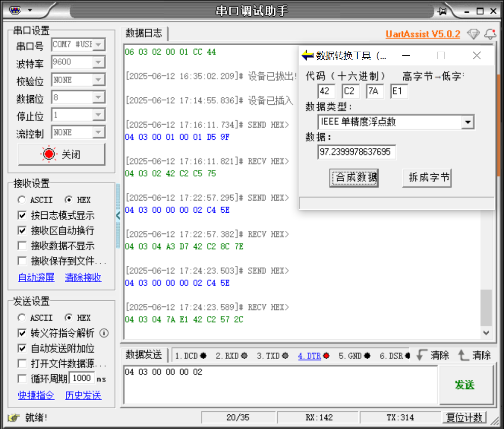Click the clear receive link

pyautogui.click(x=83, y=277)
